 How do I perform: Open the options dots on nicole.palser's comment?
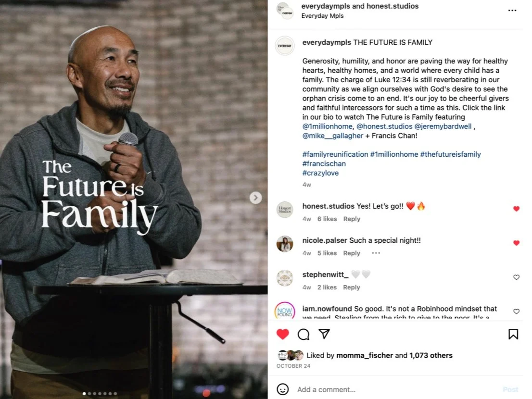(x=376, y=253)
